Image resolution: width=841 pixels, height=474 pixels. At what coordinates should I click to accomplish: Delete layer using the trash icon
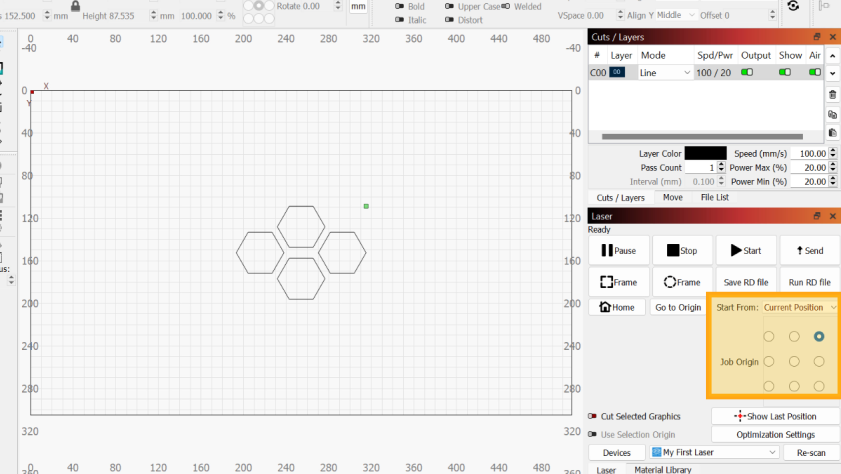click(832, 95)
